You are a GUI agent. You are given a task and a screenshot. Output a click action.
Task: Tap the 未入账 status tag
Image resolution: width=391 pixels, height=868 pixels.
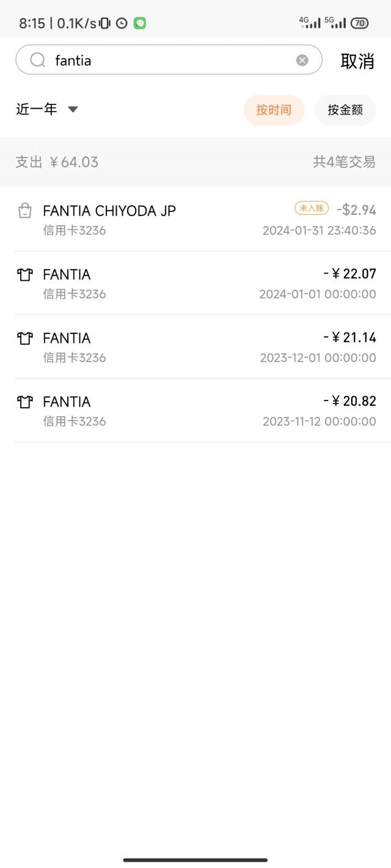[311, 208]
